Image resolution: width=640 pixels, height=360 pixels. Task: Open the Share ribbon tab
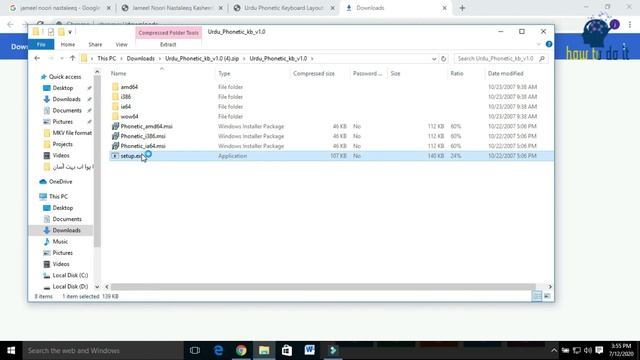[95, 44]
